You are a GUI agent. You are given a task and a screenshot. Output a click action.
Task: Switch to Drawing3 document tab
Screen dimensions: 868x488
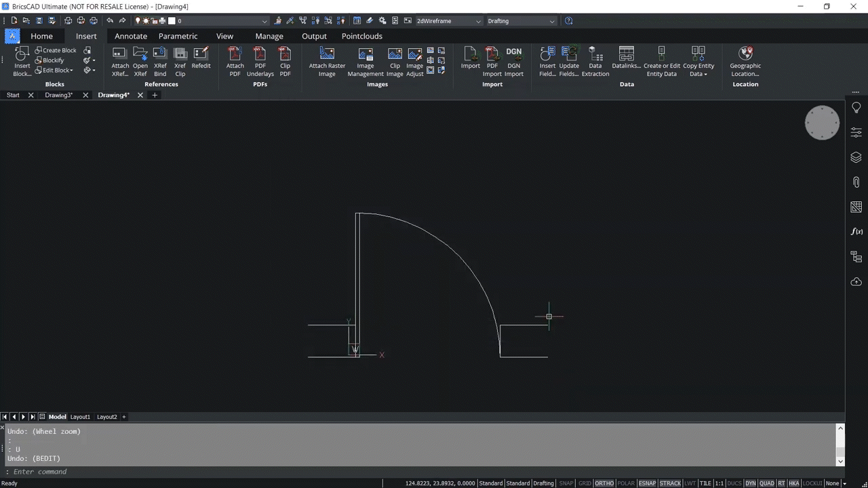pyautogui.click(x=59, y=96)
